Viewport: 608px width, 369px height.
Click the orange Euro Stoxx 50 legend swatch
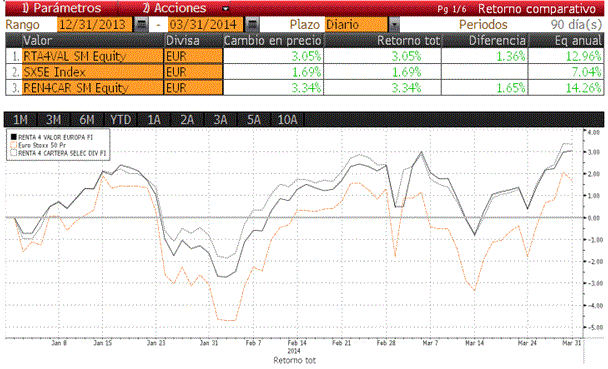point(14,145)
